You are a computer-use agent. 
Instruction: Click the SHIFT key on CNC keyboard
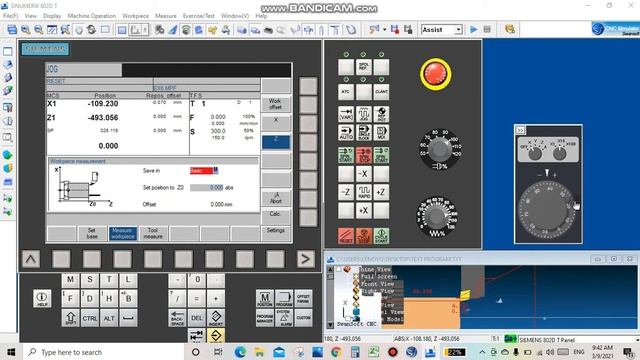(71, 318)
